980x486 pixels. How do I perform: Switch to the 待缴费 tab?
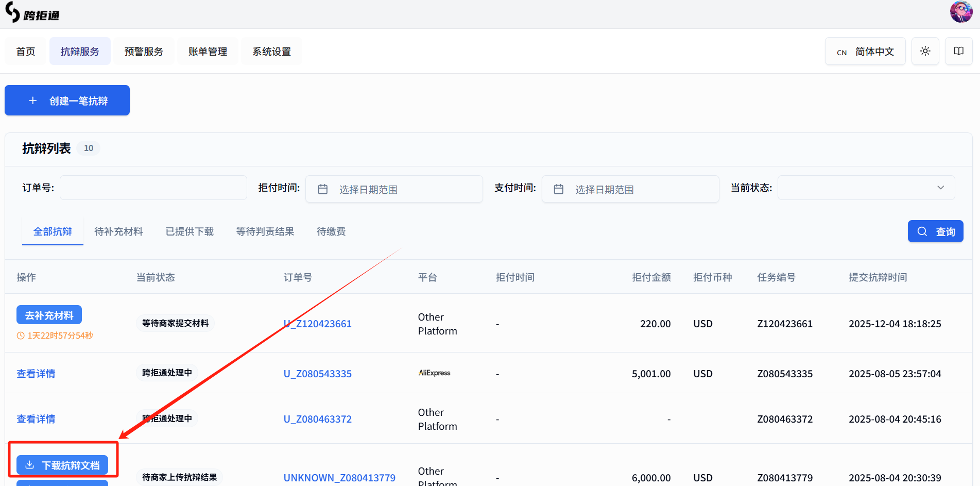click(331, 231)
